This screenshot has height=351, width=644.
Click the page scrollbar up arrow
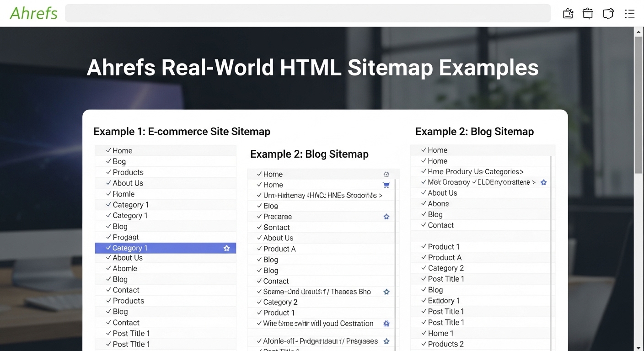tap(639, 32)
